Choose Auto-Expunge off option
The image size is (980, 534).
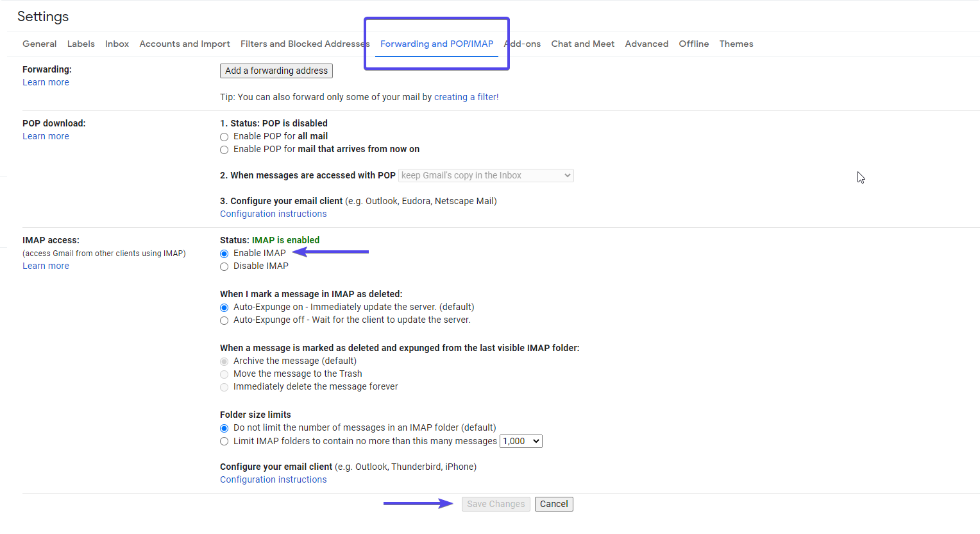pos(224,320)
